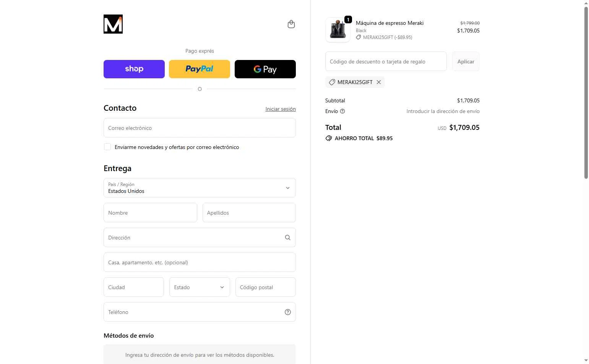Click the product quantity badge 1

tap(348, 19)
